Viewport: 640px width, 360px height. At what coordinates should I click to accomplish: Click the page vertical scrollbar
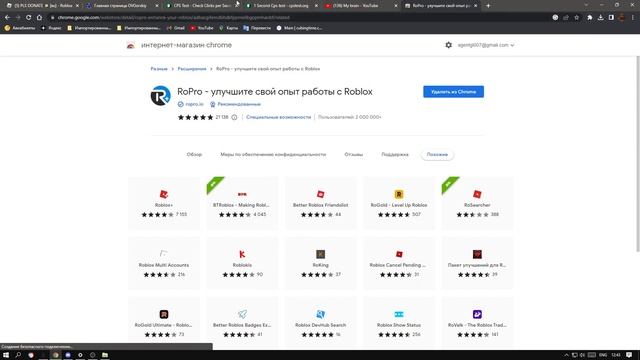point(638,153)
